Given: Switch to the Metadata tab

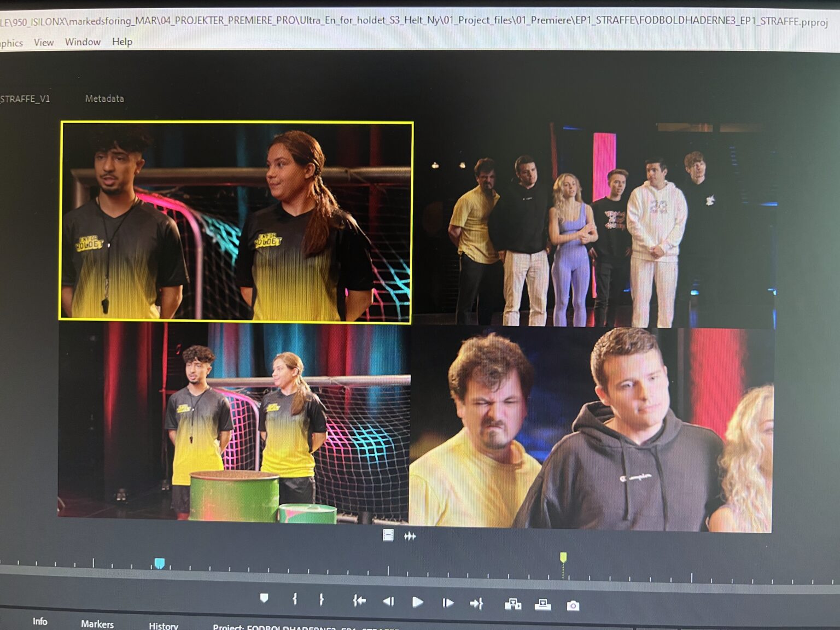Looking at the screenshot, I should [x=104, y=98].
